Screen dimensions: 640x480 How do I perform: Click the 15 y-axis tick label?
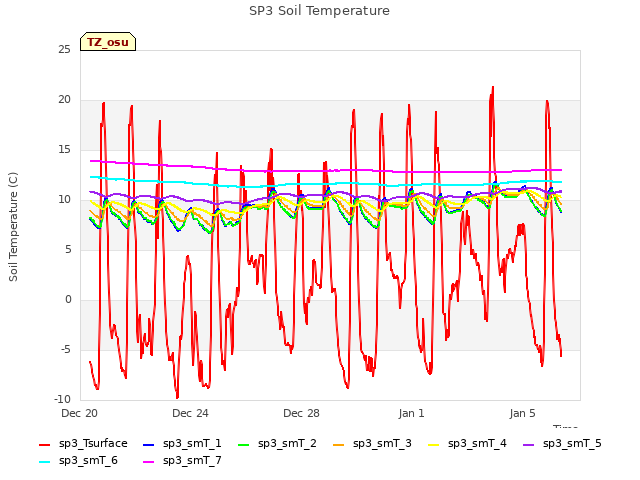point(64,150)
